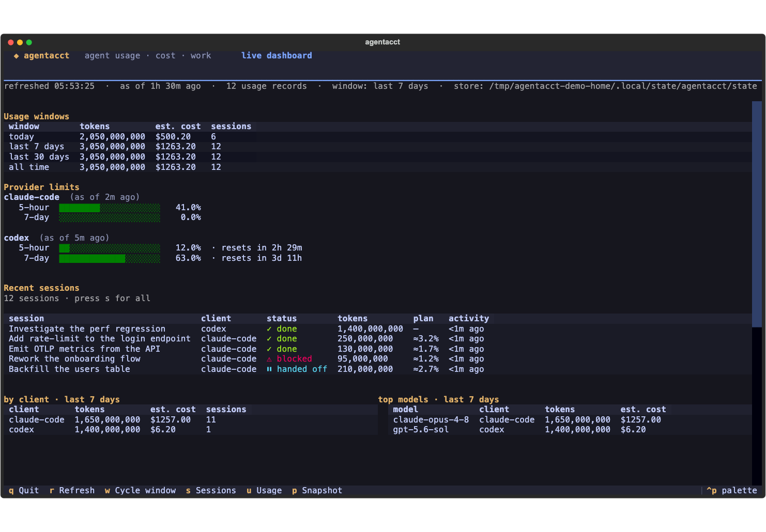The image size is (766, 532).
Task: Select the 'last 7 days' usage row
Action: coord(378,147)
